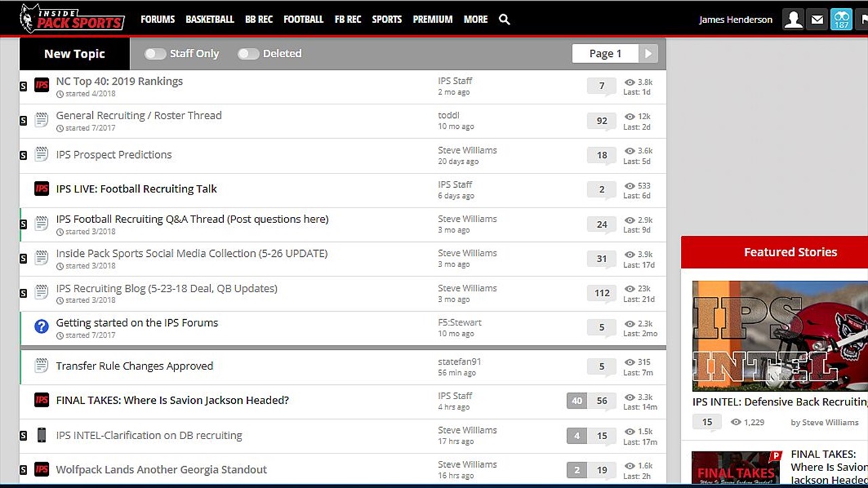The width and height of the screenshot is (868, 488).
Task: Open NC Top 40: 2019 Rankings thread
Action: (x=119, y=81)
